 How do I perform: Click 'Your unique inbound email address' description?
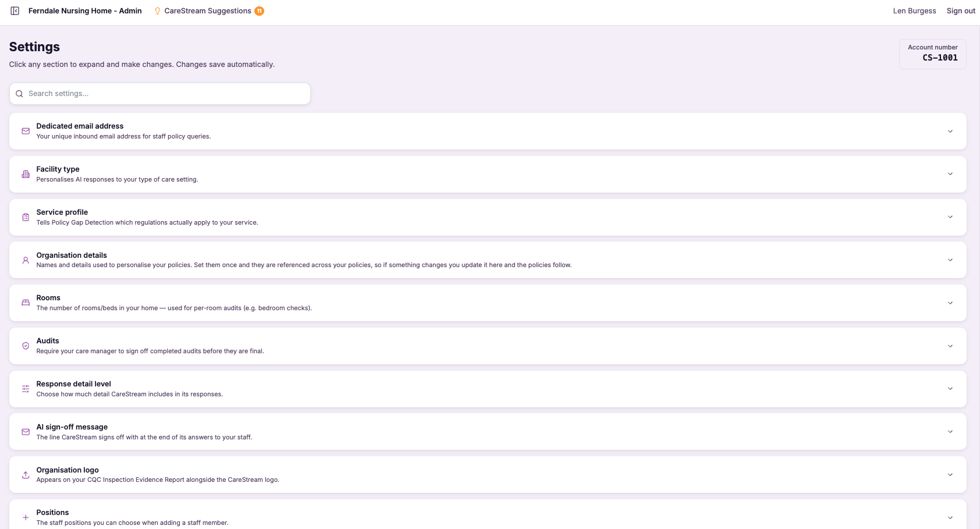tap(123, 137)
